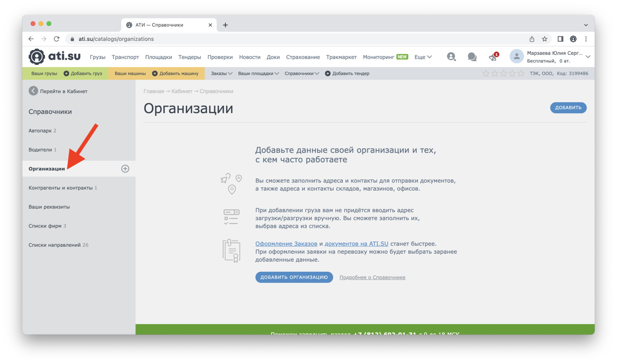Expand the Ваши площадки dropdown
This screenshot has width=617, height=364.
(x=259, y=73)
